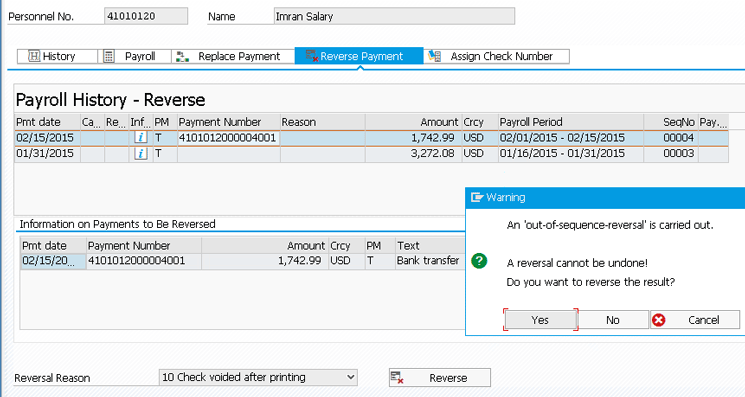
Task: Click the Payroll Period column header
Action: pyautogui.click(x=571, y=122)
